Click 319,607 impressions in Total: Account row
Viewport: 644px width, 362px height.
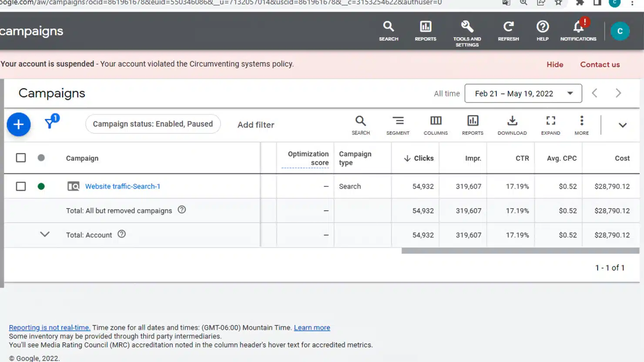(469, 235)
